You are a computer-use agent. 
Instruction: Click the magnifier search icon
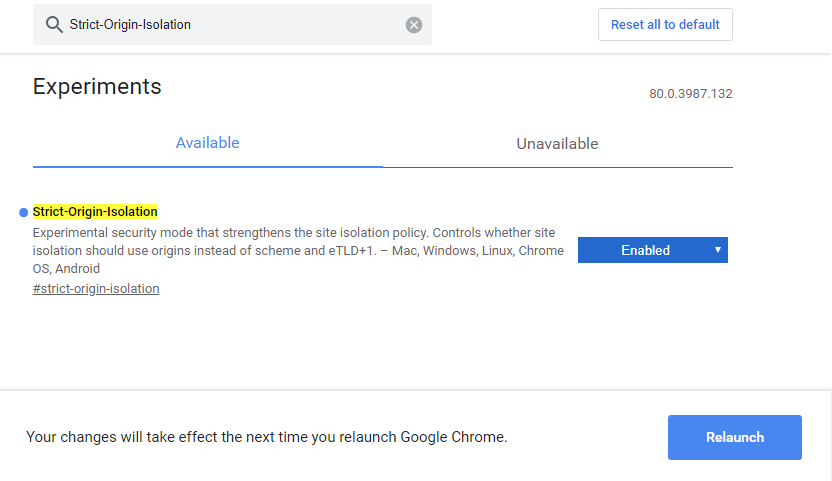(x=52, y=25)
